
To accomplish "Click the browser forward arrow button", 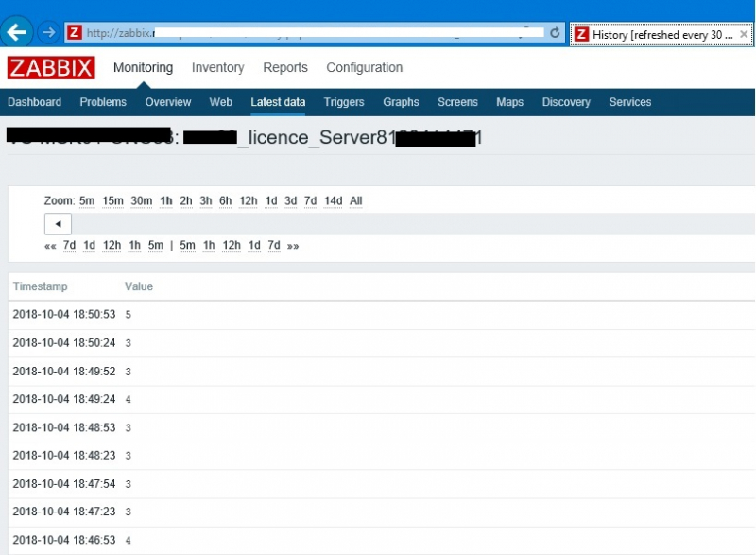I will pyautogui.click(x=49, y=32).
